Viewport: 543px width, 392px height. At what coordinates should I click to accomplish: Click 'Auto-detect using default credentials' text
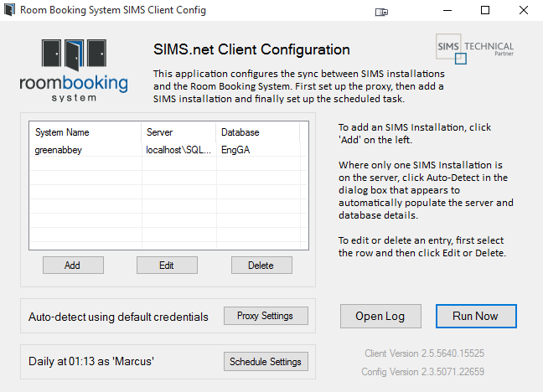pos(118,317)
